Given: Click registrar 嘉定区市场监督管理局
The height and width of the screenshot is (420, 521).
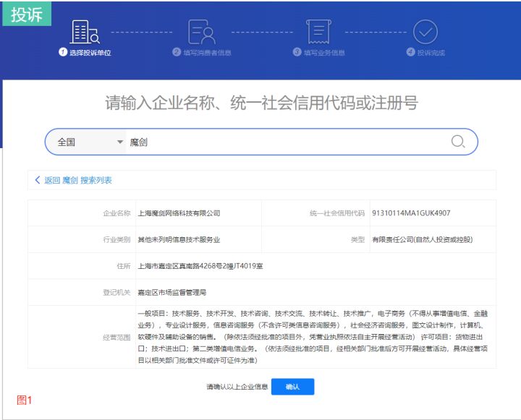Looking at the screenshot, I should tap(172, 293).
